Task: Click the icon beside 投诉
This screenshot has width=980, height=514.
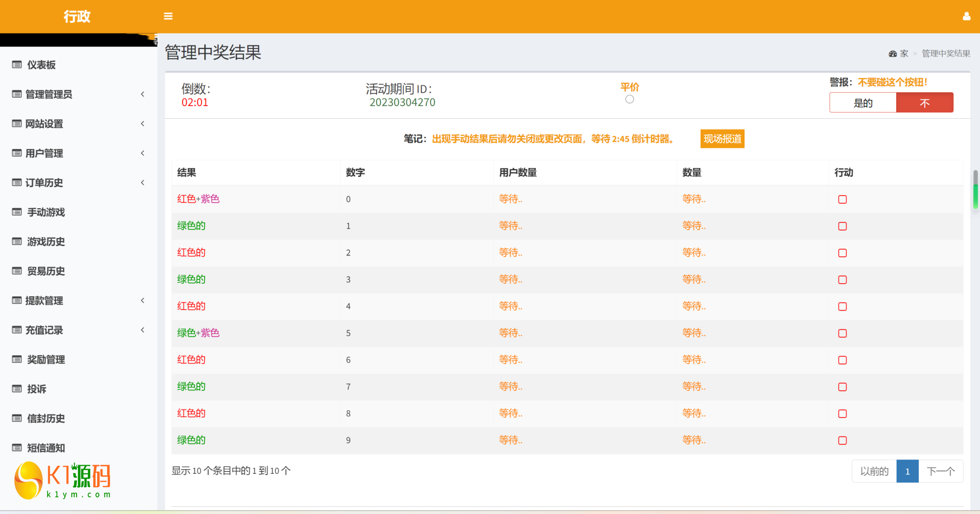Action: [x=17, y=389]
